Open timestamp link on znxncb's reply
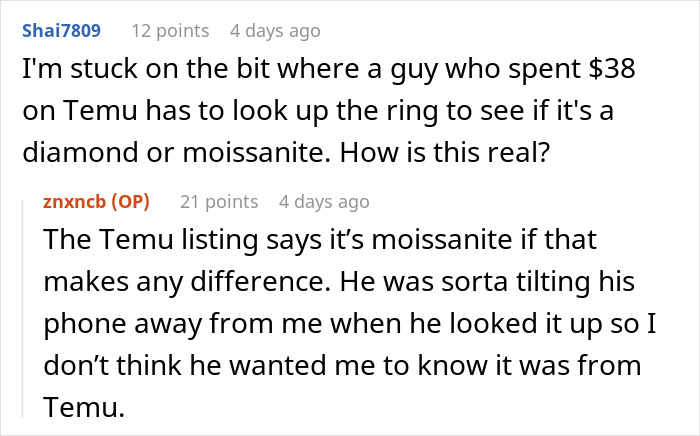 click(x=324, y=201)
